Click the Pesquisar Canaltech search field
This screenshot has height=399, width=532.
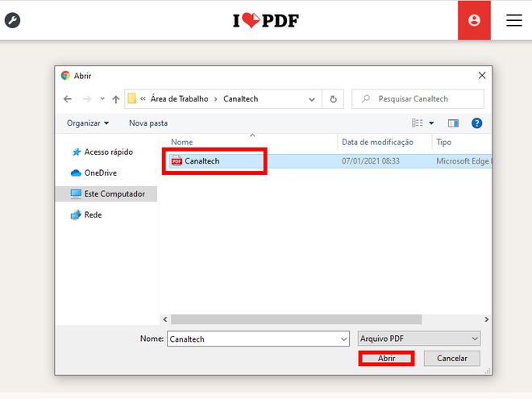click(418, 98)
